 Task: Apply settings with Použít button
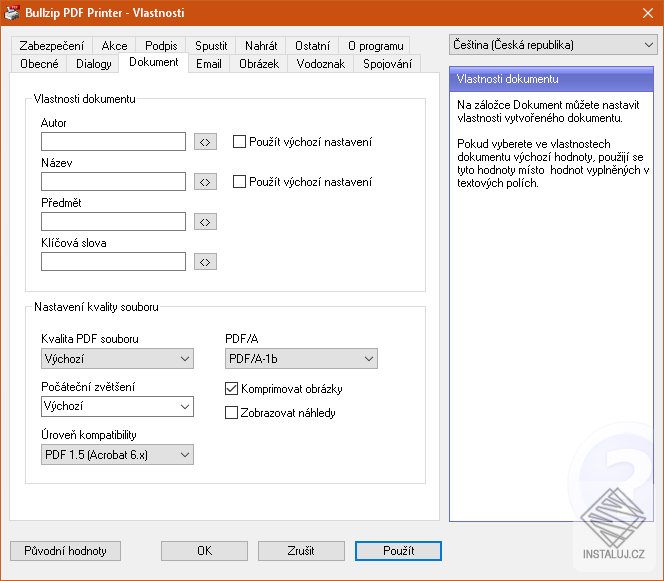point(398,551)
